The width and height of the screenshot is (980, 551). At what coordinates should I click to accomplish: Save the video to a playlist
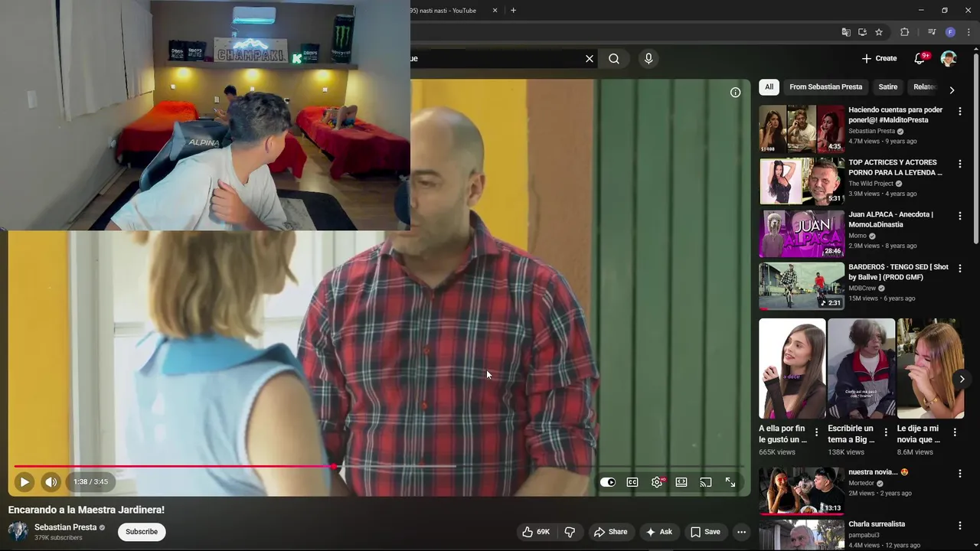click(x=705, y=532)
